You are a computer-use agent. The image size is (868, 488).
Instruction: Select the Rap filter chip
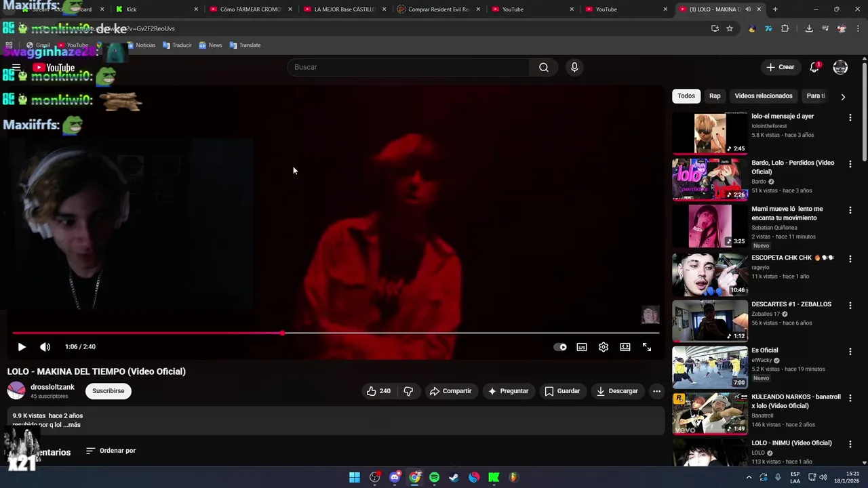point(715,96)
